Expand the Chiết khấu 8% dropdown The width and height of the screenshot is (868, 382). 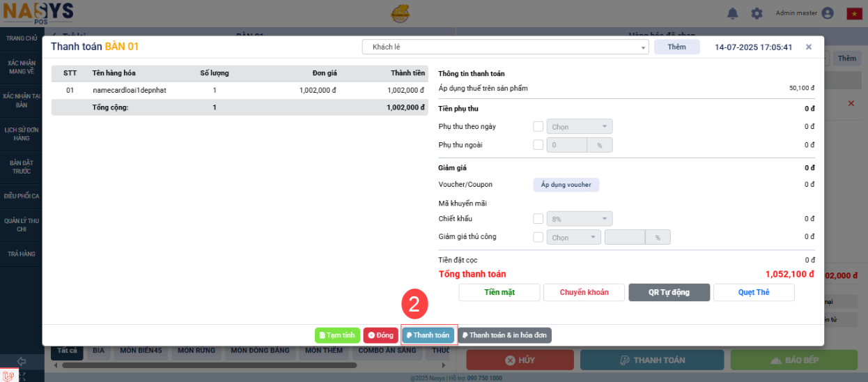(x=580, y=219)
